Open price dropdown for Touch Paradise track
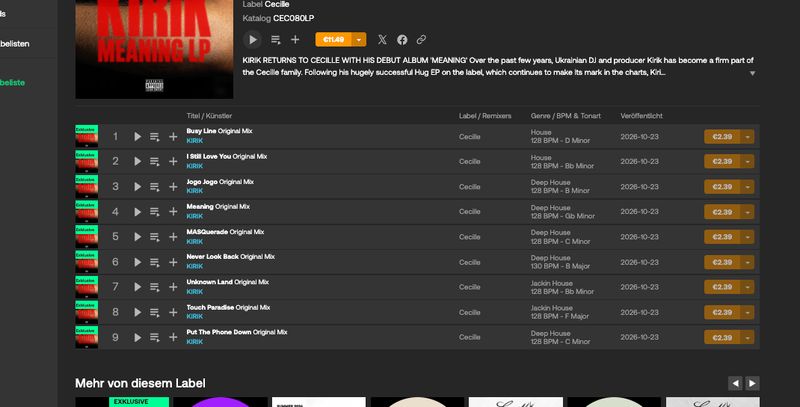This screenshot has height=407, width=800. click(747, 312)
